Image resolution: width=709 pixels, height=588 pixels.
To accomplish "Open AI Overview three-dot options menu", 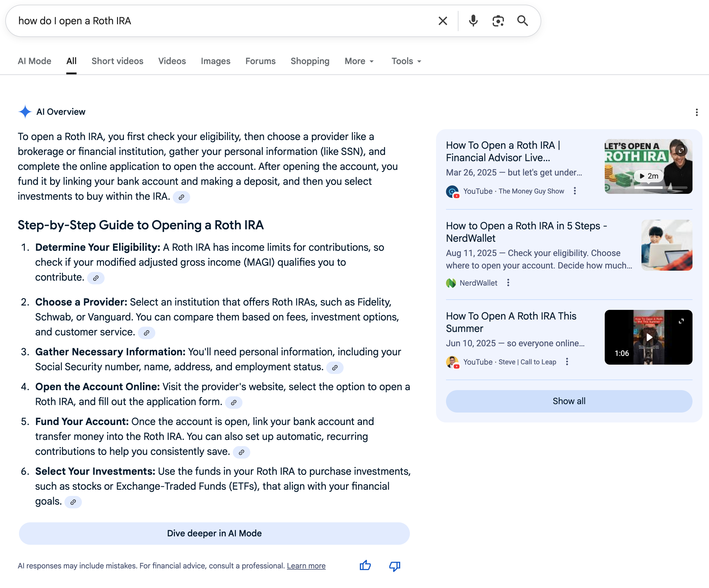I will (x=697, y=112).
